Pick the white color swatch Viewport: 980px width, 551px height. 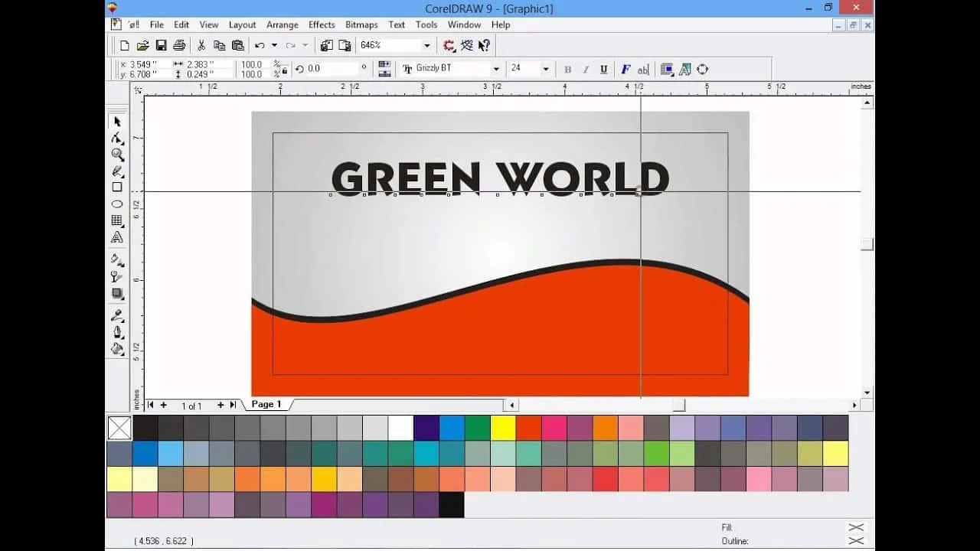click(x=400, y=428)
